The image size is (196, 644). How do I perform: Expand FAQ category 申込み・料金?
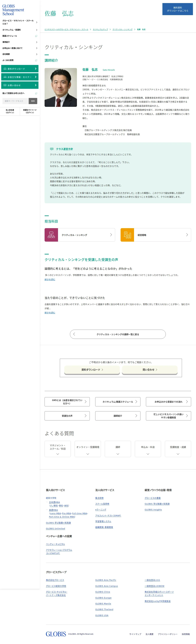148,449
